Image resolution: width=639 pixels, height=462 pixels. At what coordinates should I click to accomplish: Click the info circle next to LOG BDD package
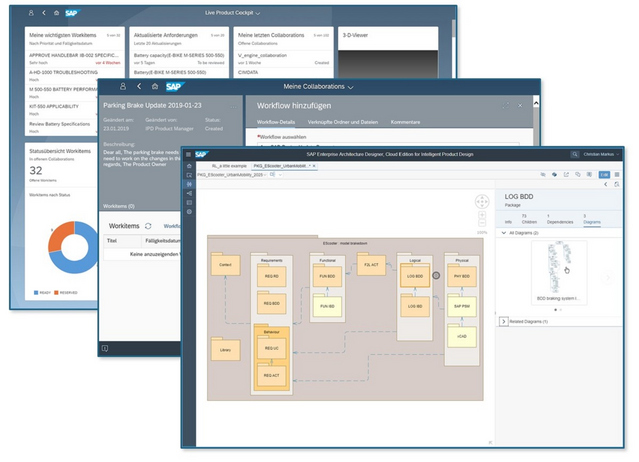click(436, 276)
